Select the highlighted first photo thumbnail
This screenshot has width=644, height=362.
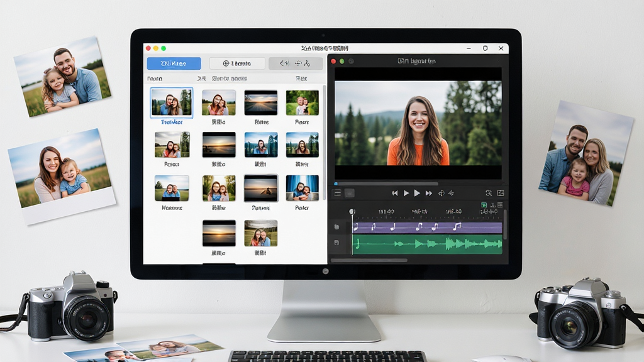171,102
